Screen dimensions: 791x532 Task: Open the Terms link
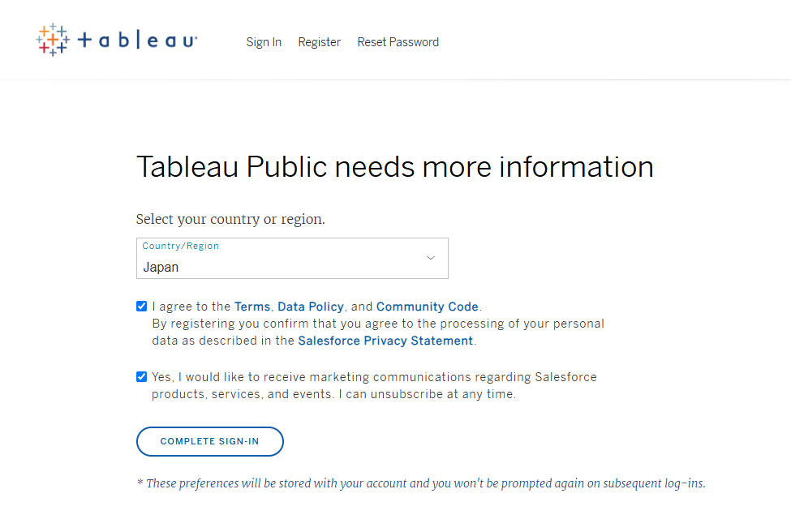(x=252, y=307)
